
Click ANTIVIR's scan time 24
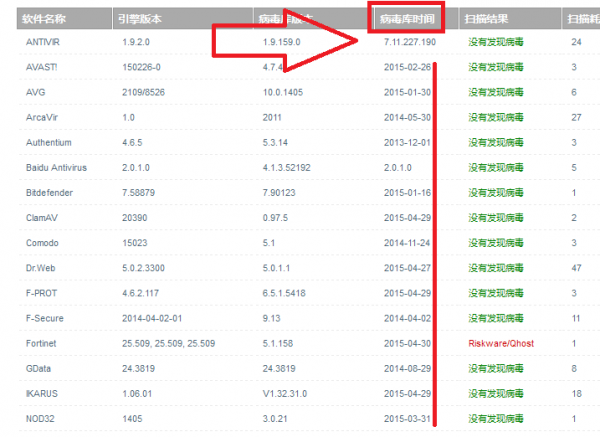[576, 42]
